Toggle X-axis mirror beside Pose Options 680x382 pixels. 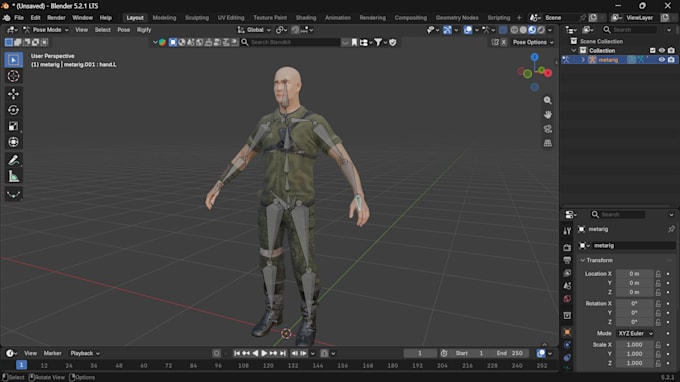503,42
